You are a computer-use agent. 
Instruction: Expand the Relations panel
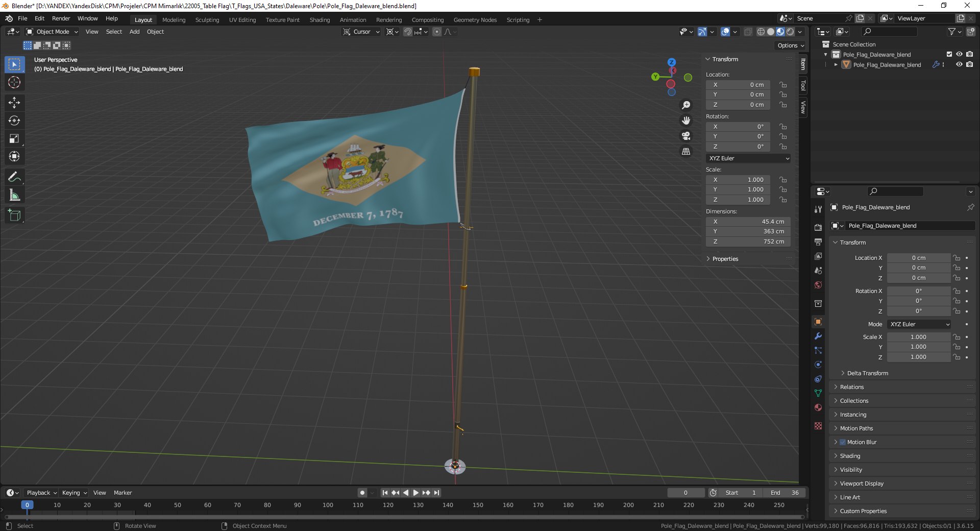pyautogui.click(x=902, y=387)
